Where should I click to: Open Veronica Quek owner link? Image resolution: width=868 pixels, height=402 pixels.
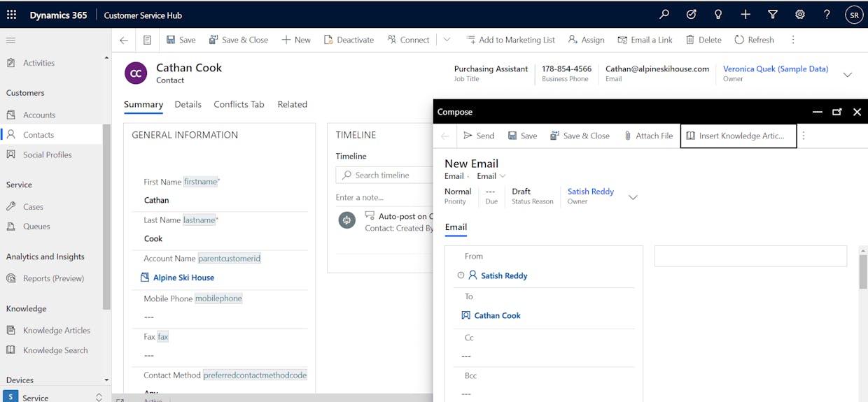tap(776, 69)
